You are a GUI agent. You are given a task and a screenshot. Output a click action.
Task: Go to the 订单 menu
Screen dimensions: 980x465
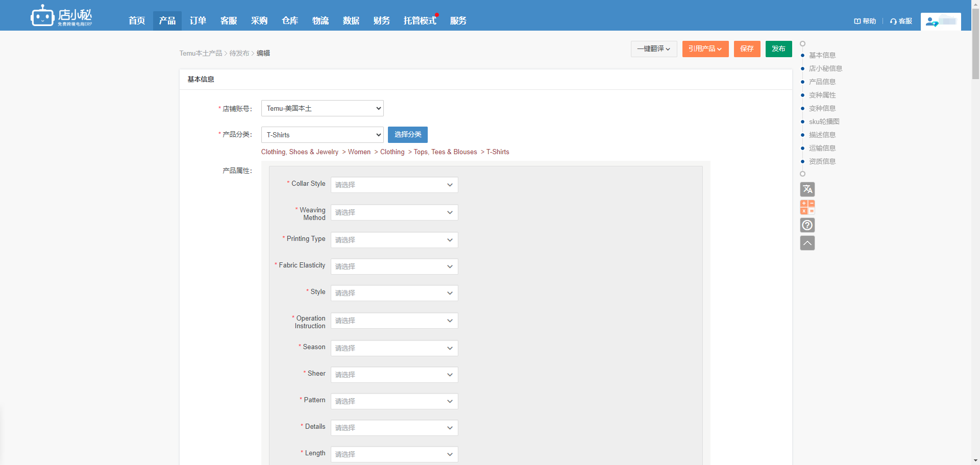[x=198, y=20]
